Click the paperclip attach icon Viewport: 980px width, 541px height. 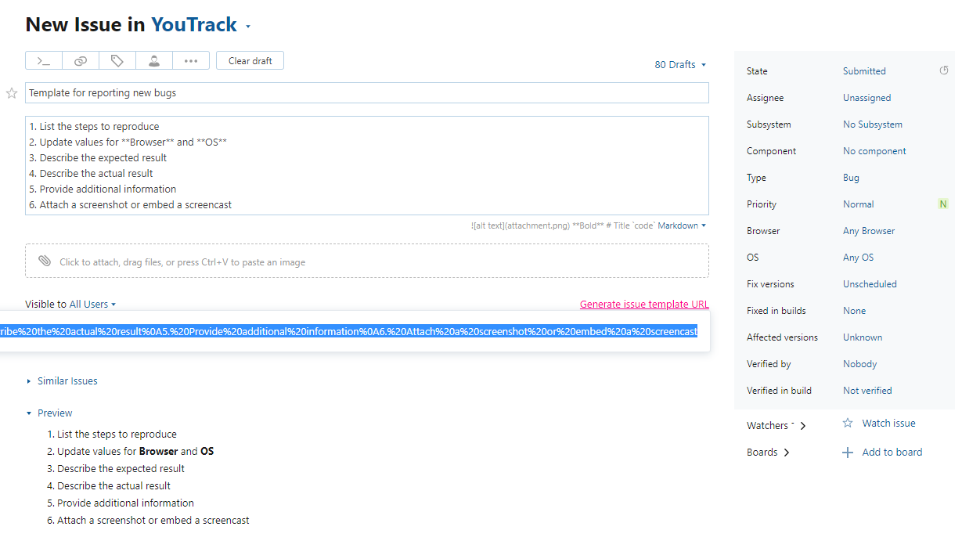[45, 261]
